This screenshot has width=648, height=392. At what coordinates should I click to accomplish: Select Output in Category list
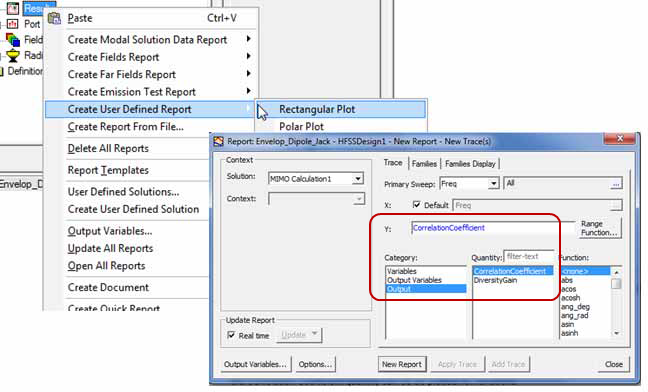tap(426, 289)
